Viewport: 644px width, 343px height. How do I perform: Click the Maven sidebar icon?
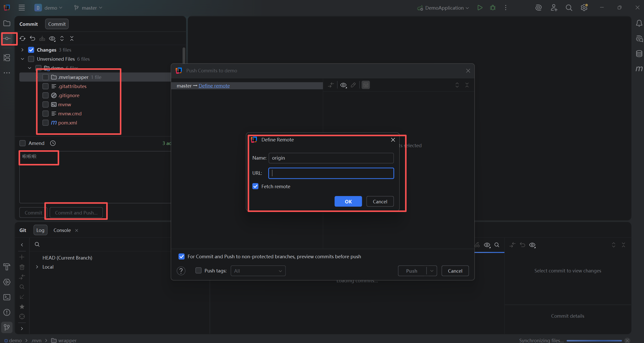click(x=639, y=69)
